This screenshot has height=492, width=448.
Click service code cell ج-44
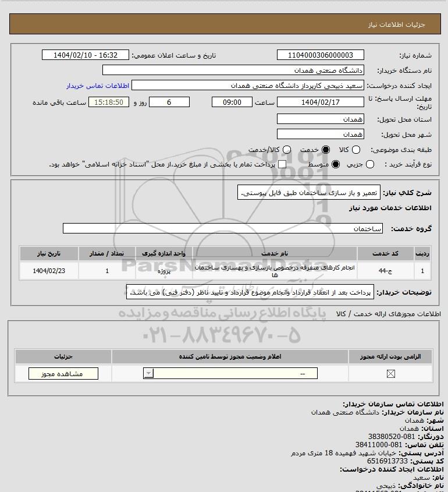coord(385,271)
